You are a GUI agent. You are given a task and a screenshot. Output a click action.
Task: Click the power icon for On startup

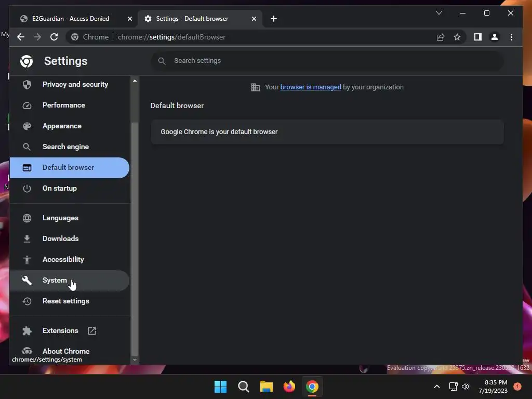coord(27,188)
